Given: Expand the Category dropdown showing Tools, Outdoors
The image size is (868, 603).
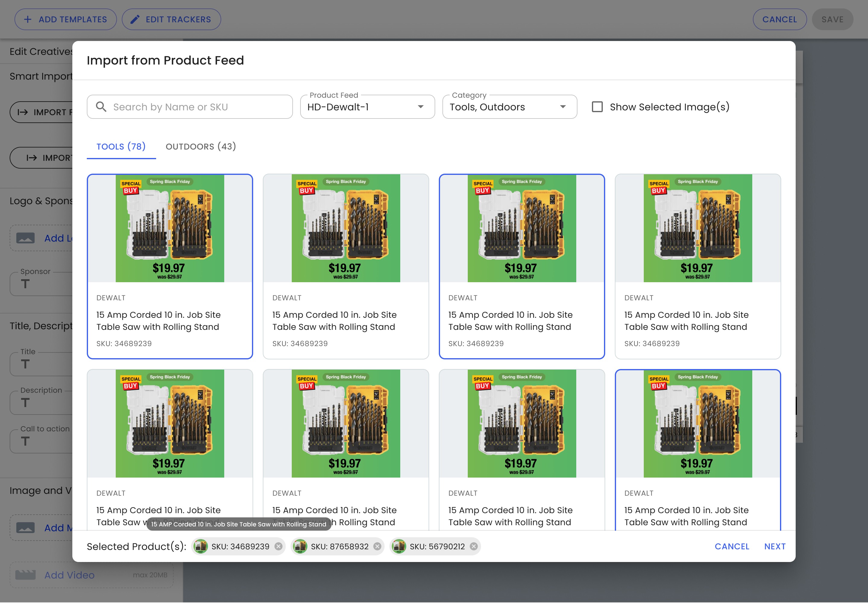Looking at the screenshot, I should click(510, 107).
